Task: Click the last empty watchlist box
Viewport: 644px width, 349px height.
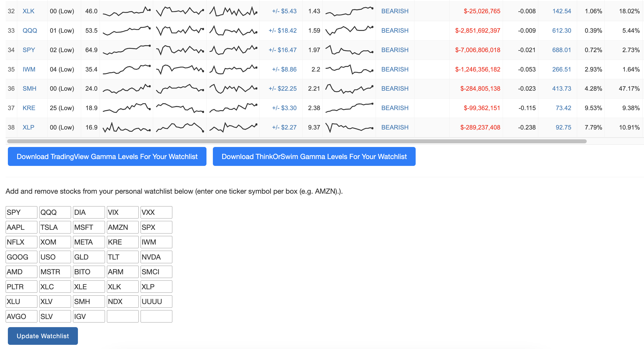Action: [156, 316]
